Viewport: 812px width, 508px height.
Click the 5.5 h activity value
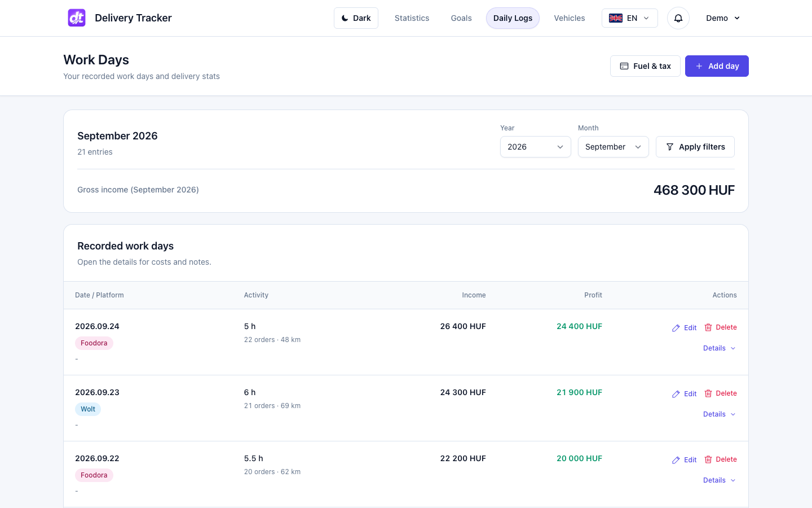pos(254,458)
